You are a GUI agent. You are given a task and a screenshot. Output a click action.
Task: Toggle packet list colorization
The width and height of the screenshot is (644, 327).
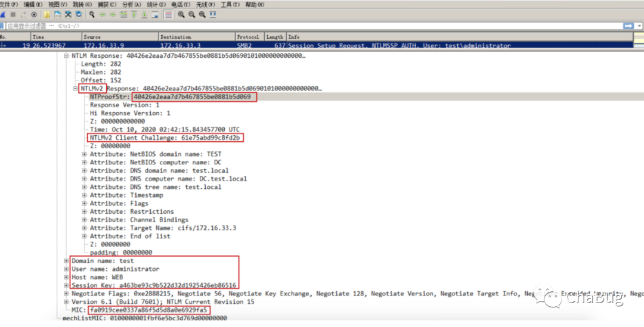168,15
